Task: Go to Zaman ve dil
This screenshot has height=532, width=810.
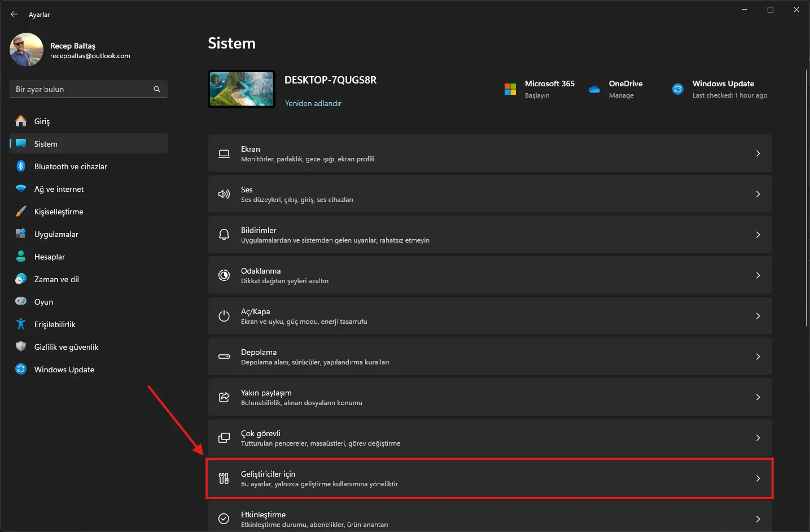Action: pyautogui.click(x=89, y=279)
